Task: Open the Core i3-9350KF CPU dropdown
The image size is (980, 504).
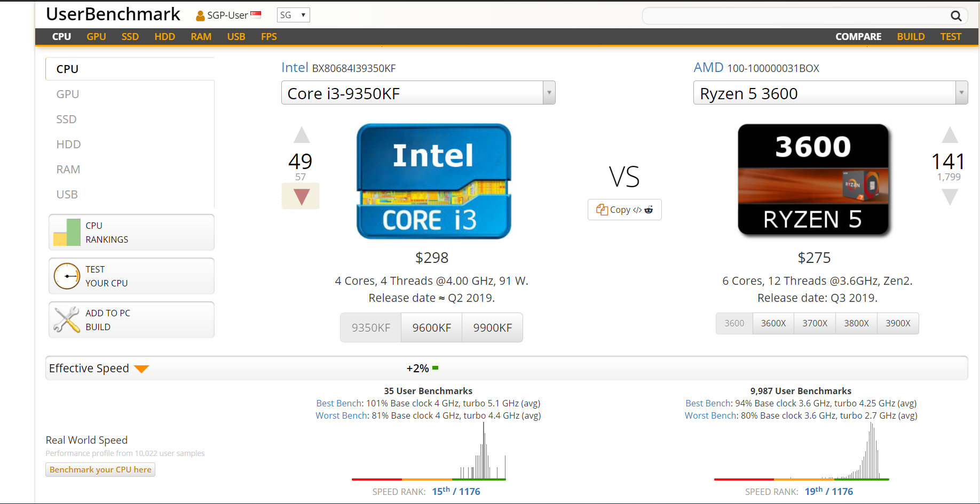Action: [x=418, y=93]
